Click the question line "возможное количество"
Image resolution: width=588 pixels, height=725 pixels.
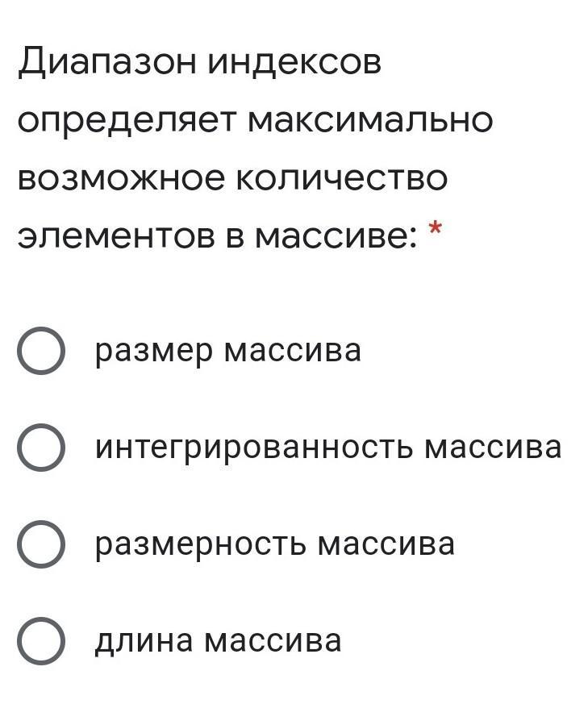tap(233, 178)
